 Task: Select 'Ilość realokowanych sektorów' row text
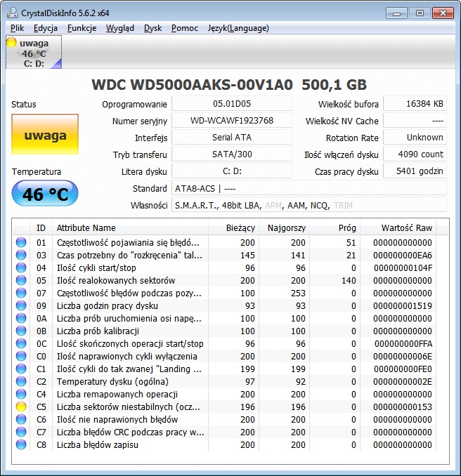(x=116, y=280)
